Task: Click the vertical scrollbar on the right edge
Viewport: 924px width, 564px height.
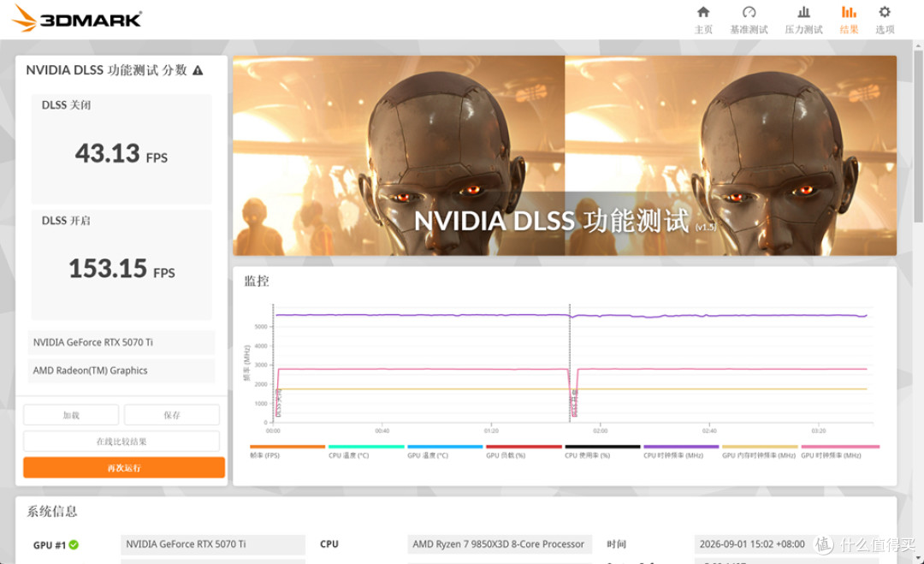Action: coord(918,135)
